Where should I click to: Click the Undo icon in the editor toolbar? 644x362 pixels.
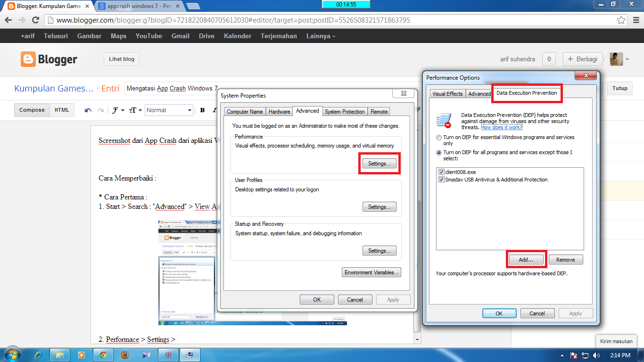tap(88, 110)
